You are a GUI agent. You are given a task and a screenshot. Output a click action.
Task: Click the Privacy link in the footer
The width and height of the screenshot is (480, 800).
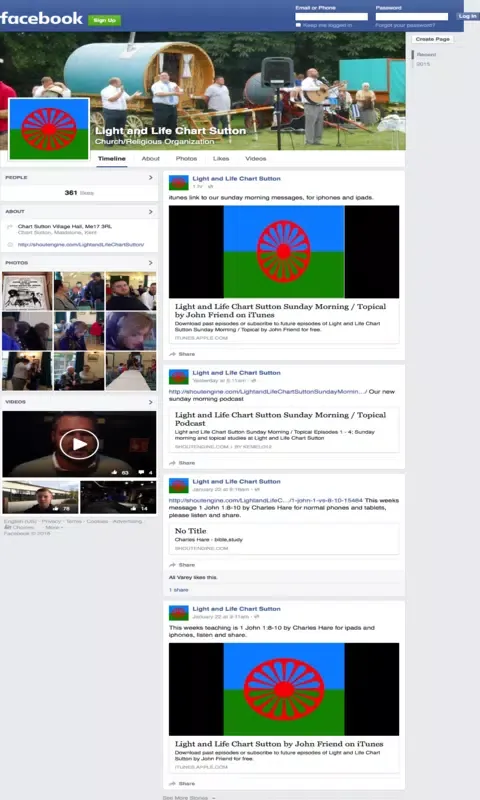(x=51, y=521)
